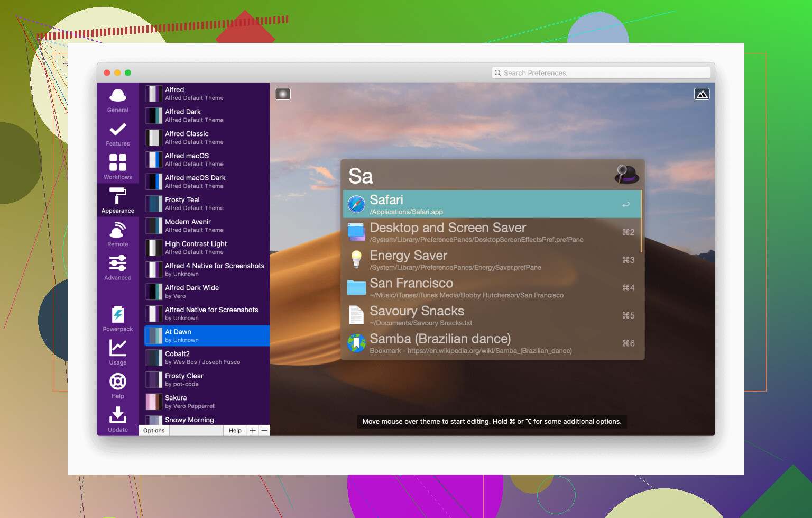Select the Safari result in the preview
The height and width of the screenshot is (518, 812).
coord(492,204)
